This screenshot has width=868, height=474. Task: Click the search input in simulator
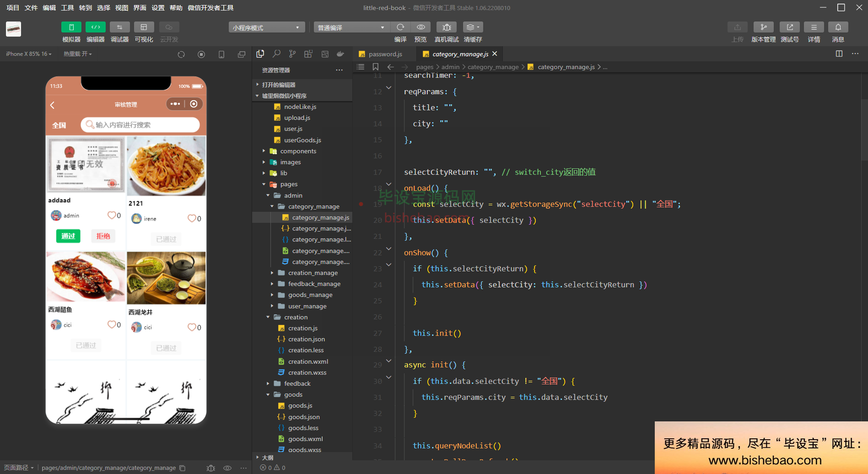140,125
